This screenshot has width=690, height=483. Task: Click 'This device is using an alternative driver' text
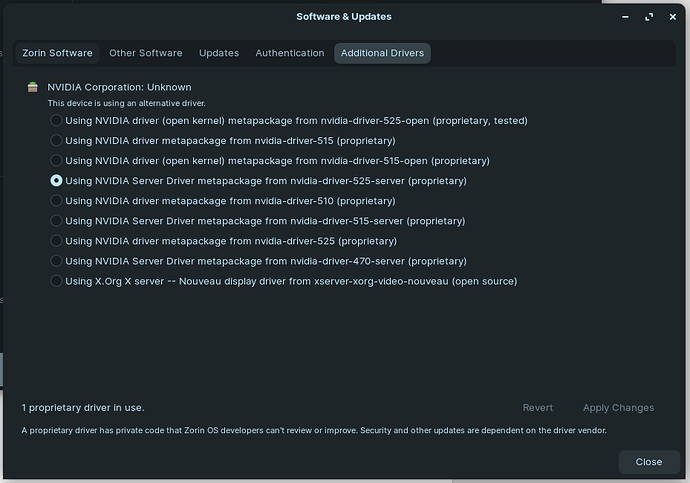click(x=127, y=103)
